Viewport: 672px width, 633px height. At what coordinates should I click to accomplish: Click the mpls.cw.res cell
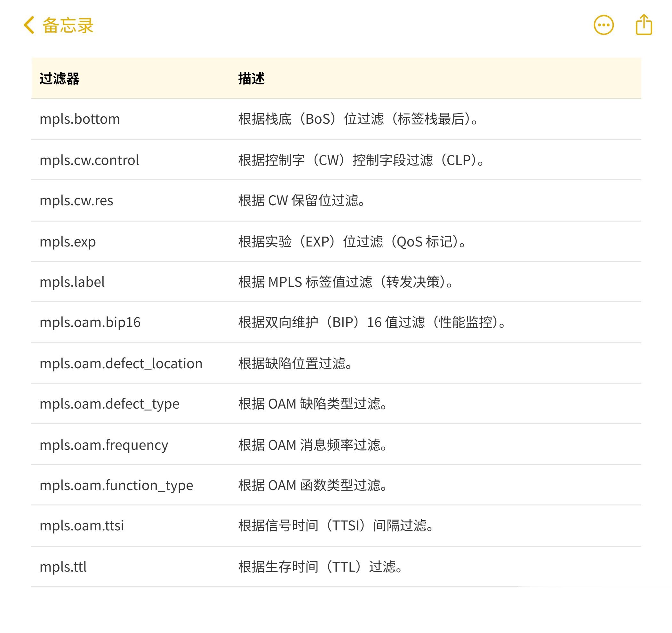(x=76, y=201)
